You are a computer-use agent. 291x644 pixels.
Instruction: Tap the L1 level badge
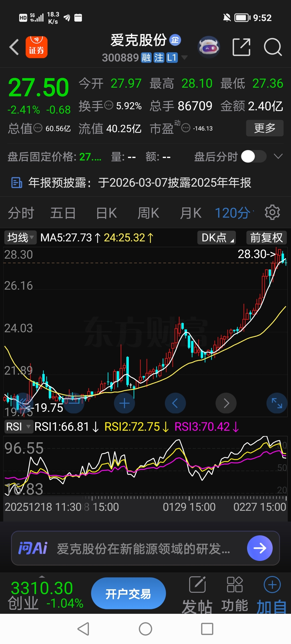172,58
